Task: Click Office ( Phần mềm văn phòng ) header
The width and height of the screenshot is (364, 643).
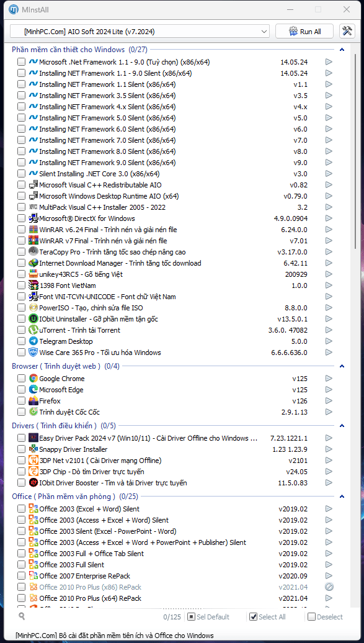Action: 74,496
